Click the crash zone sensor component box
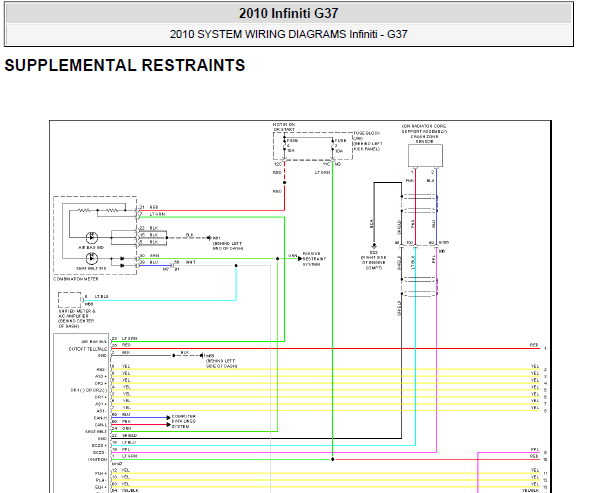The height and width of the screenshot is (493, 608). pyautogui.click(x=425, y=156)
